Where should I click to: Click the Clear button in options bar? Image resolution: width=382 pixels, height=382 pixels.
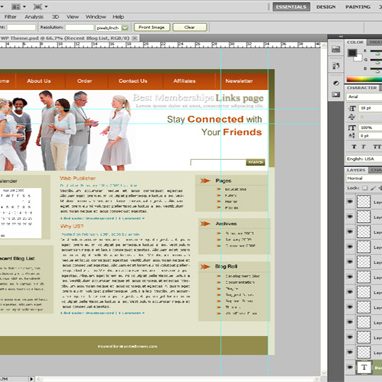(x=189, y=27)
